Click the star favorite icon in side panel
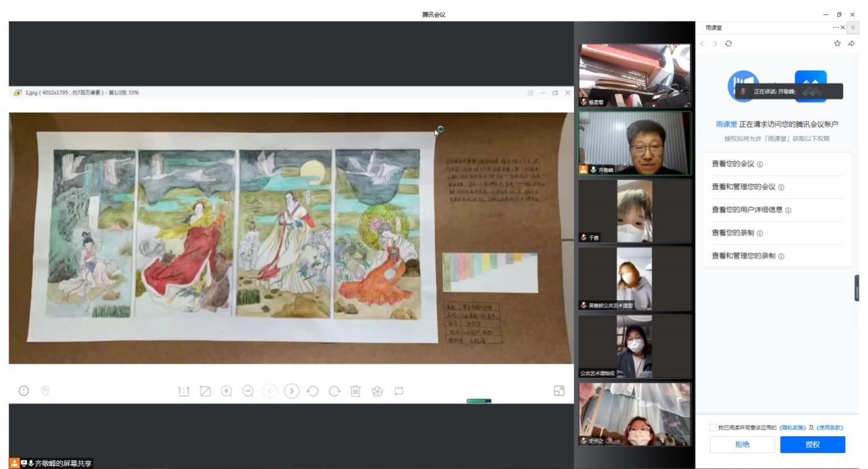The height and width of the screenshot is (469, 868). pos(838,43)
